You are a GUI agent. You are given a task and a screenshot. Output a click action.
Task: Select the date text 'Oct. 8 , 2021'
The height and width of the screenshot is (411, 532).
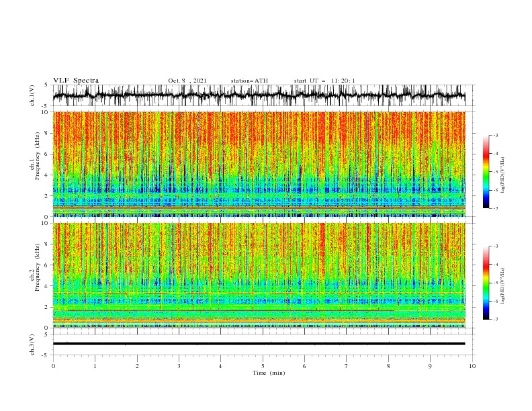187,81
